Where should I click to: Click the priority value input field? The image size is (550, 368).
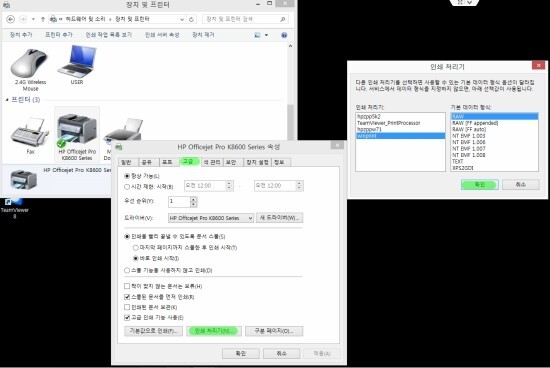[179, 201]
